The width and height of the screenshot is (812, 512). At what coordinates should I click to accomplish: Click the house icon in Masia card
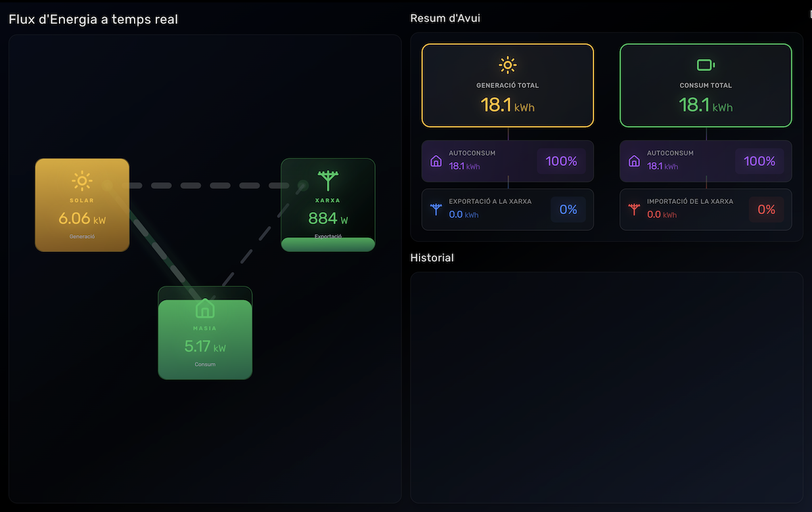point(205,309)
